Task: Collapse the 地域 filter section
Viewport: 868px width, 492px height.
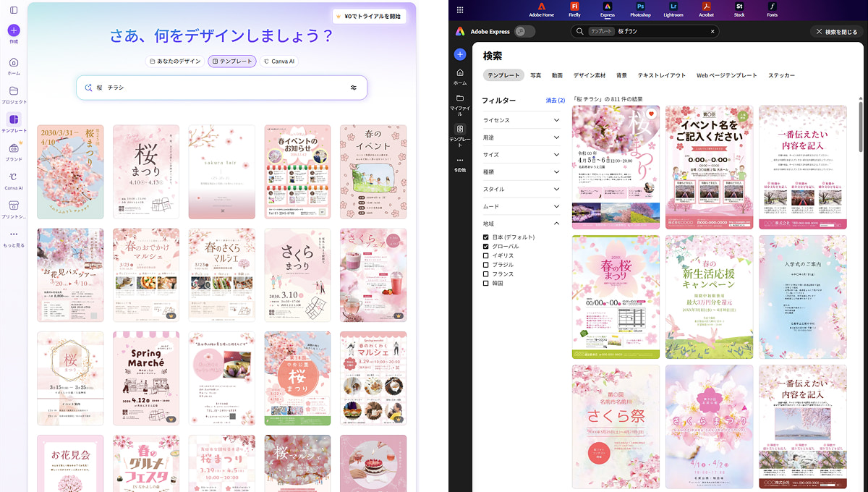Action: (556, 224)
